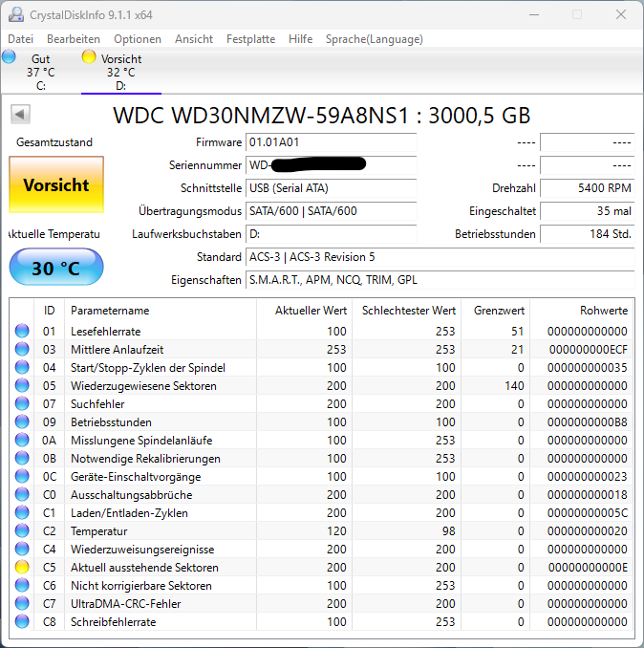Click the Schreibfehlerrate parameter name
The width and height of the screenshot is (644, 648).
tap(113, 622)
